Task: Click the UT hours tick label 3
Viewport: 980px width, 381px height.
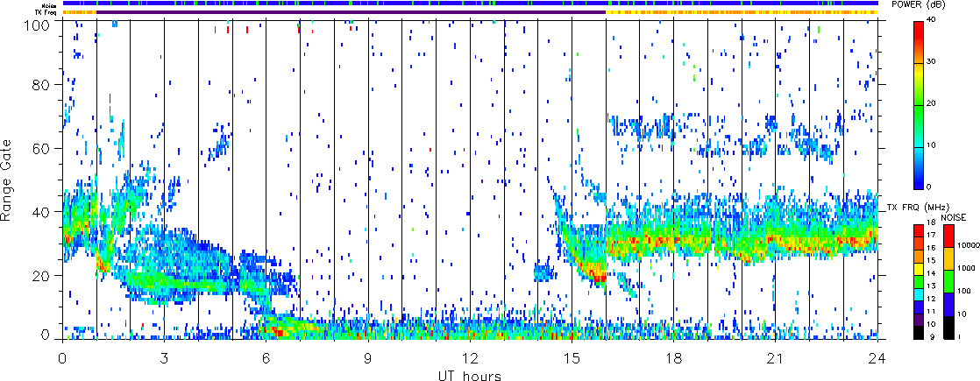Action: 164,358
